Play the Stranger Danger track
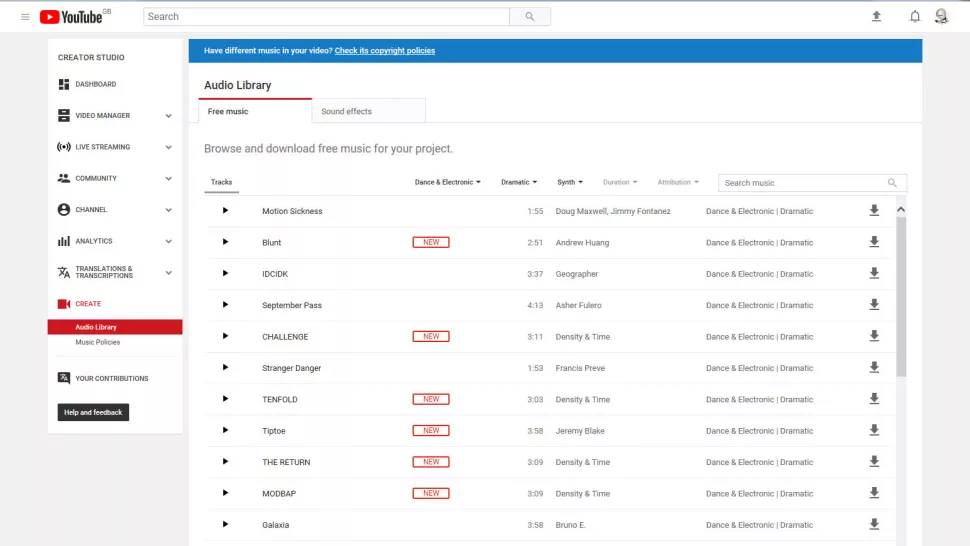The height and width of the screenshot is (546, 970). point(225,367)
